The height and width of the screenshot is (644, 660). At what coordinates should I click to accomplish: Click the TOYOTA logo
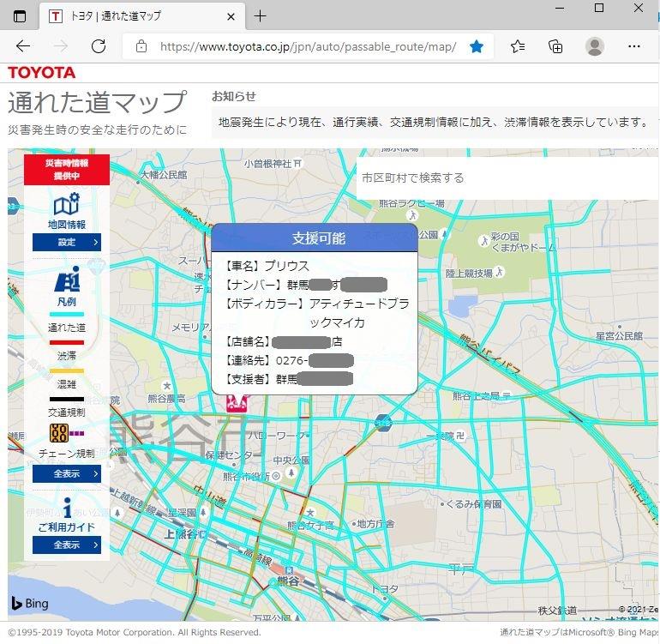[x=41, y=73]
